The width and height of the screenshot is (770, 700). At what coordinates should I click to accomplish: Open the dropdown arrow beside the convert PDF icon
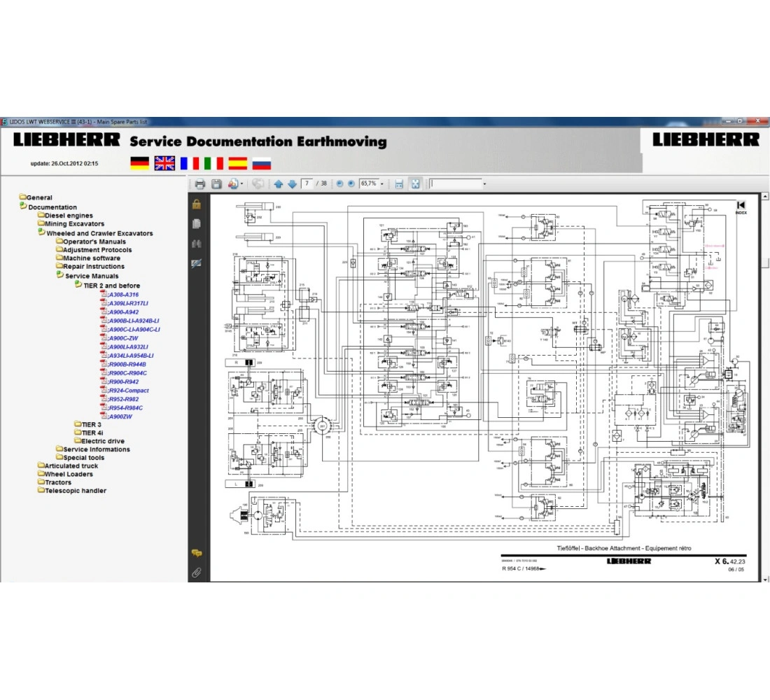(x=241, y=184)
